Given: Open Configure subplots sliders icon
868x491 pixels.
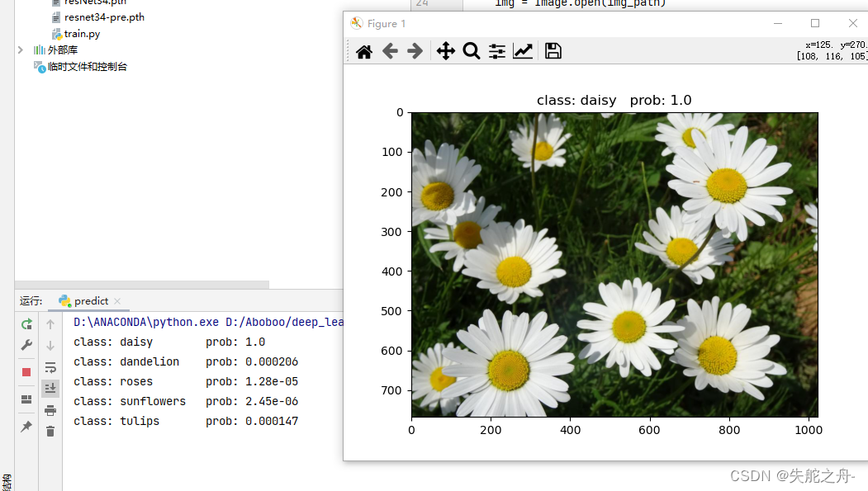Looking at the screenshot, I should click(x=497, y=51).
